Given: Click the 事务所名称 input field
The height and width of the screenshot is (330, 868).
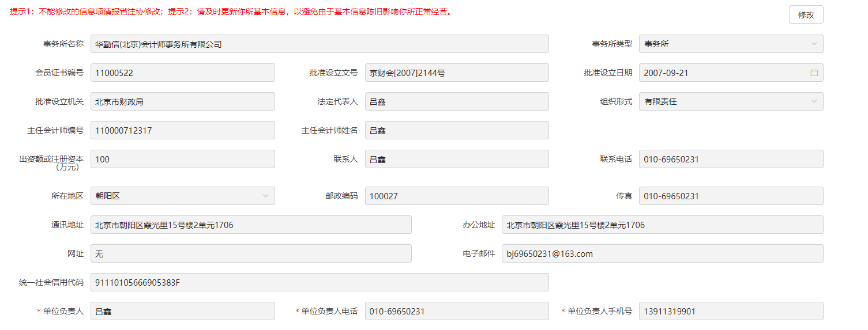Looking at the screenshot, I should coord(319,44).
